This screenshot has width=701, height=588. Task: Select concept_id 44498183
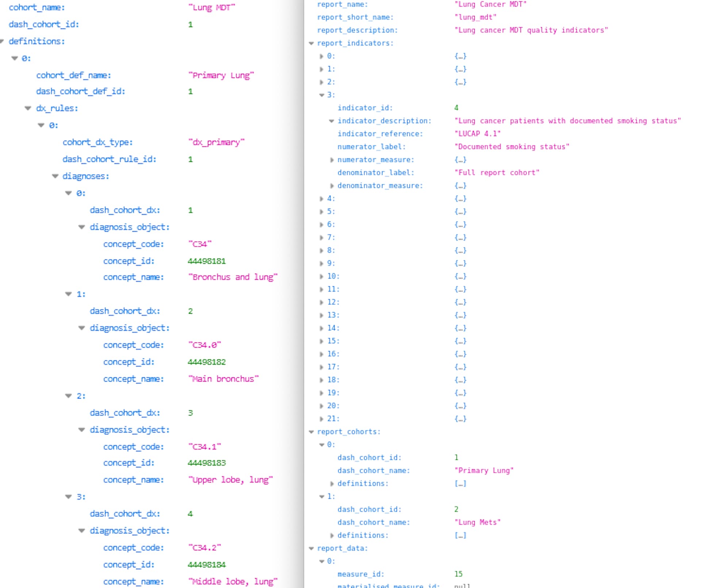tap(207, 463)
